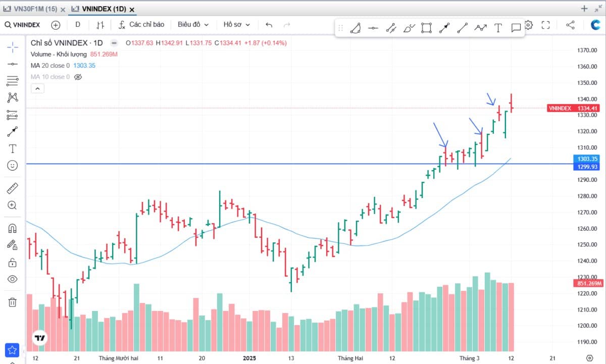Viewport: 606px width, 364px height.
Task: Close the VNINDEX (1D) tab
Action: 132,10
